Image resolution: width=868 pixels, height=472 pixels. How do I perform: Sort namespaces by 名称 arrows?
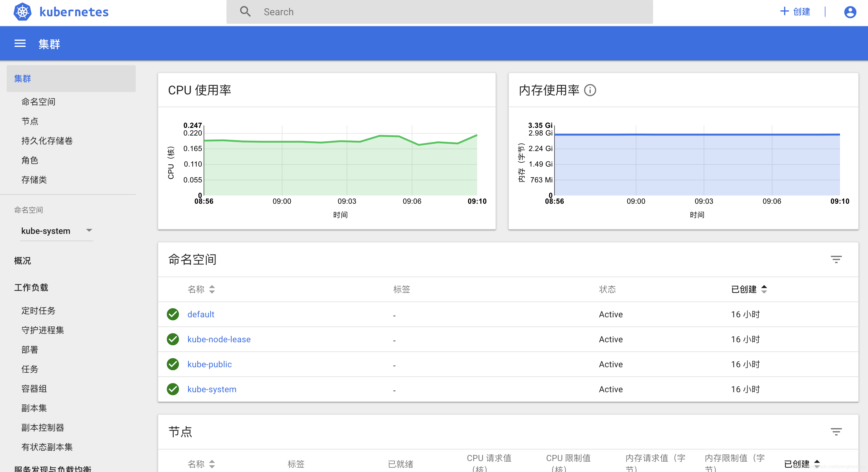tap(212, 289)
